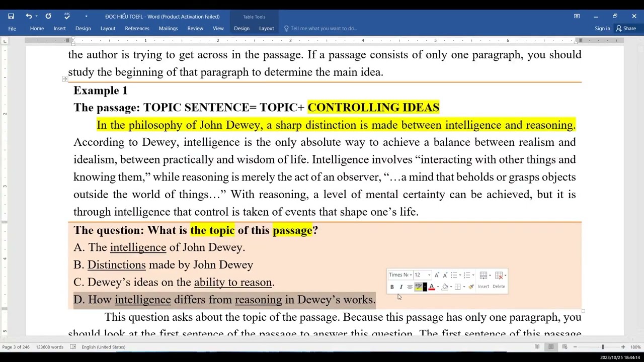Go to the Review ribbon tab
This screenshot has width=644, height=362.
click(x=195, y=29)
